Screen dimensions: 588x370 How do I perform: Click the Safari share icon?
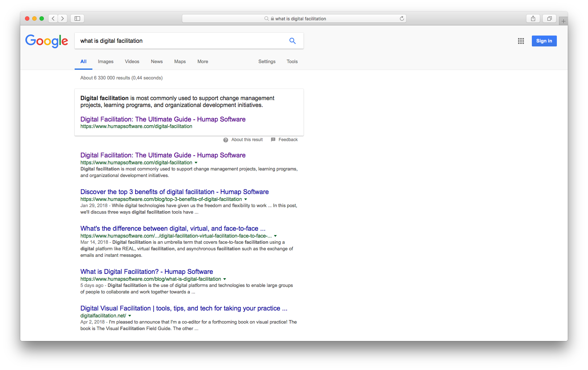533,18
